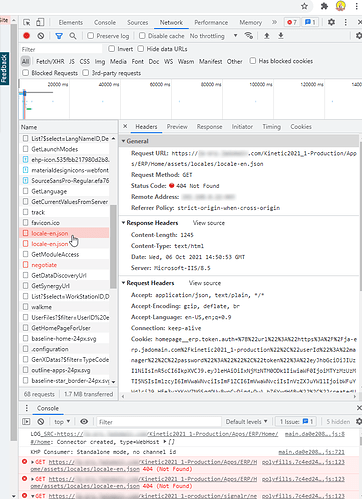Activate the inspect element picker icon

coord(27,22)
